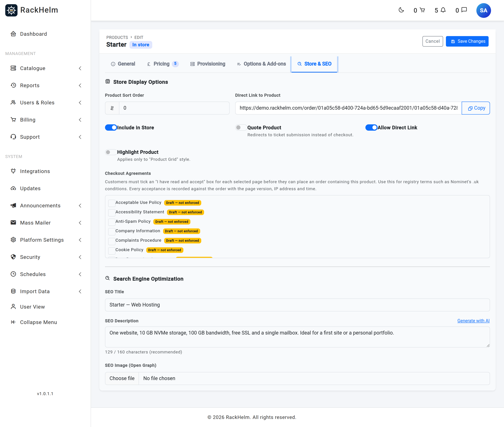Click the Security shield icon
504x427 pixels.
point(13,257)
